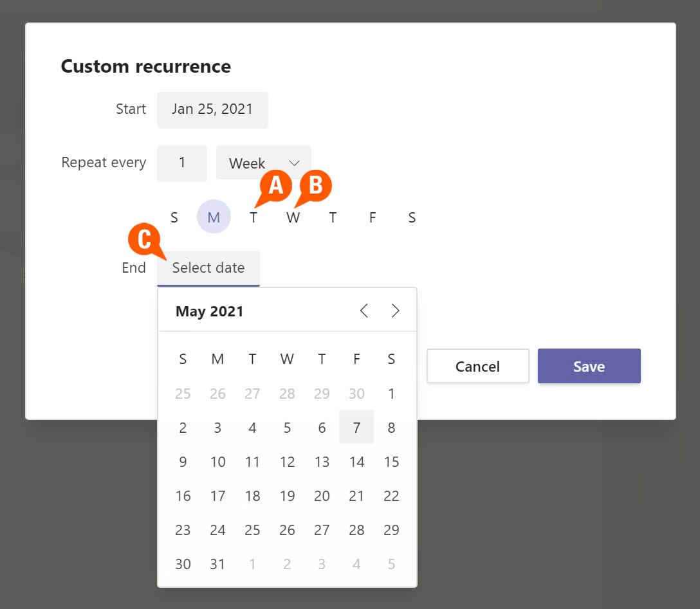Pick May 19 as end date
This screenshot has height=609, width=700.
coord(287,496)
